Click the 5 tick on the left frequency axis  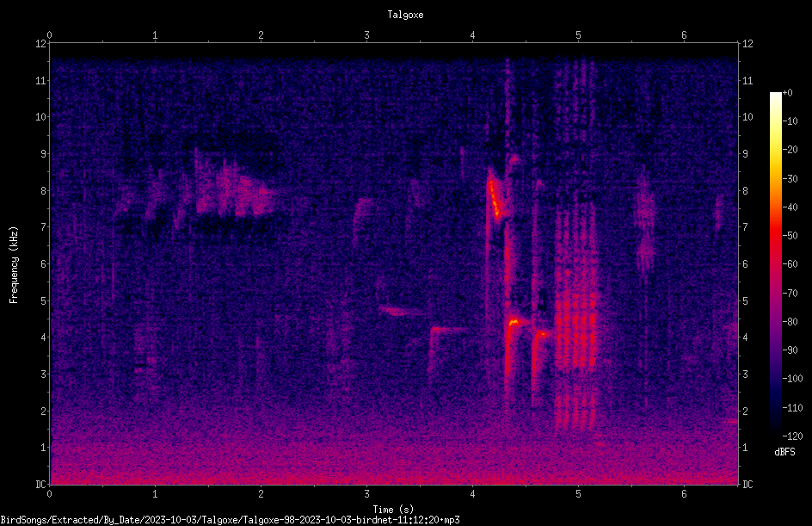(x=44, y=300)
